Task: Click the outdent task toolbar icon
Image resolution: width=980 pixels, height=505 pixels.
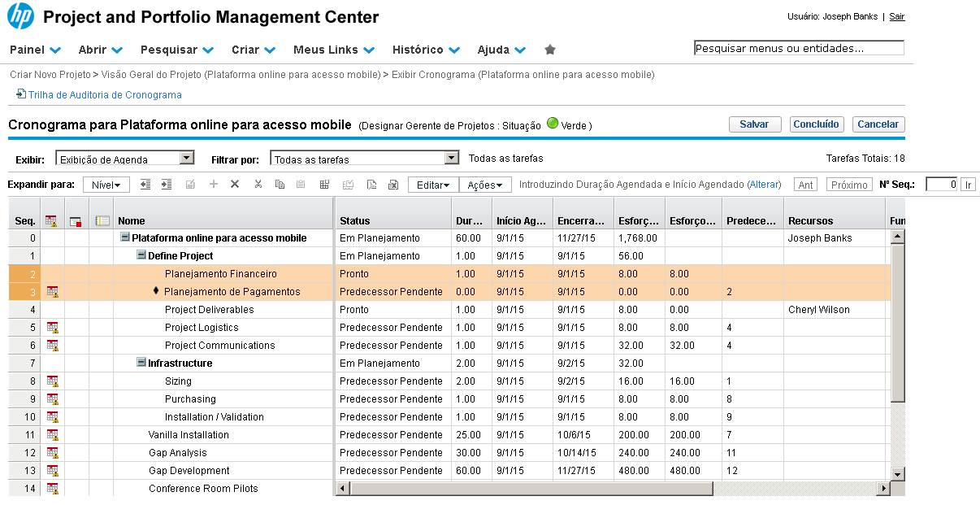Action: click(146, 185)
